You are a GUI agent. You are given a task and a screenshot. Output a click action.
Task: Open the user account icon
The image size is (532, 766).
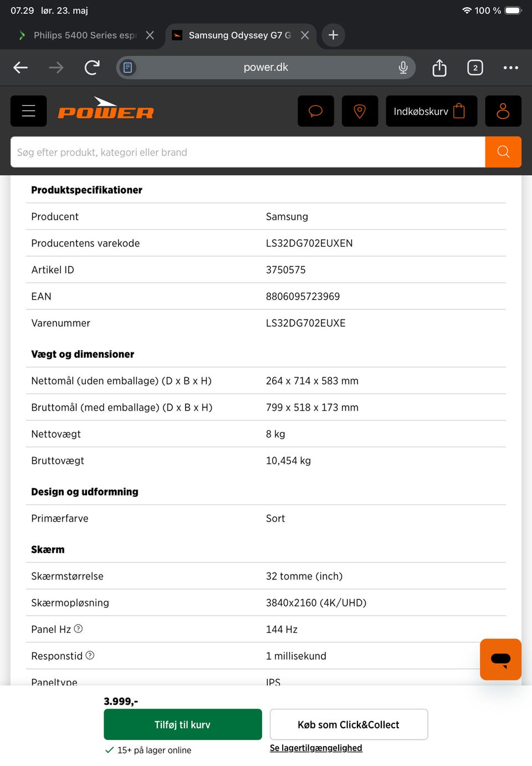tap(503, 111)
